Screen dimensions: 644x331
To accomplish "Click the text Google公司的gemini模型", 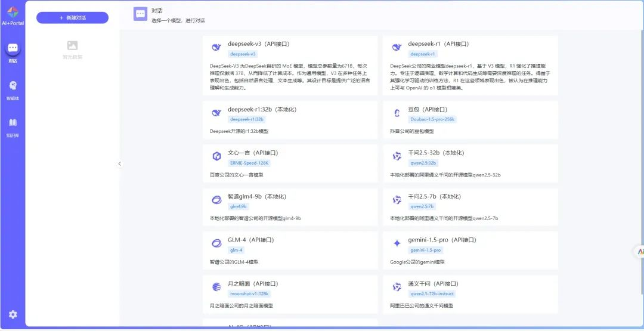I will [x=417, y=262].
